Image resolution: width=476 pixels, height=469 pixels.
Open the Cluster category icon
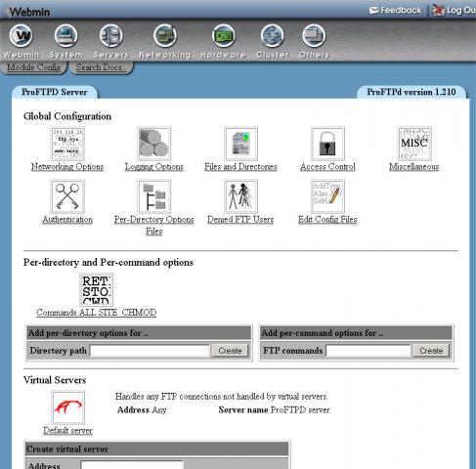point(273,36)
